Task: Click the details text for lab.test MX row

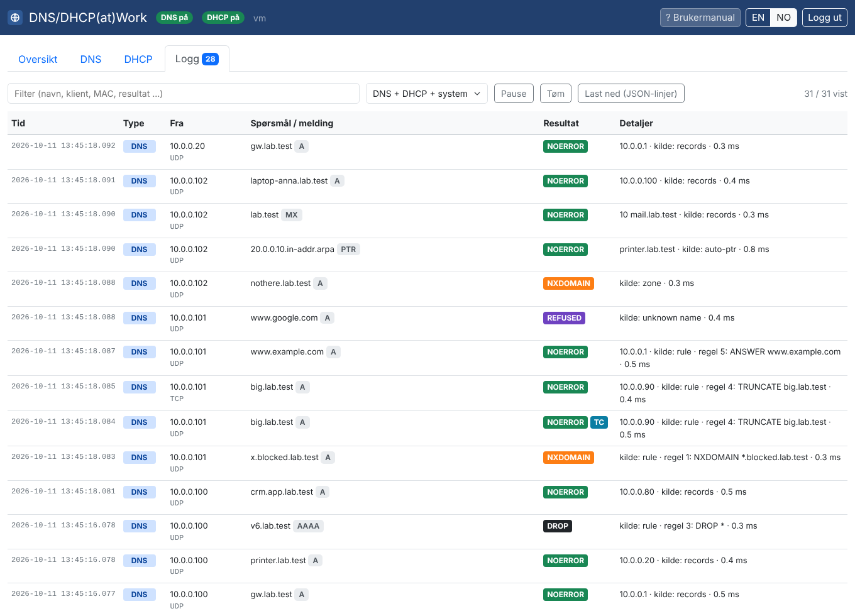Action: pyautogui.click(x=694, y=215)
